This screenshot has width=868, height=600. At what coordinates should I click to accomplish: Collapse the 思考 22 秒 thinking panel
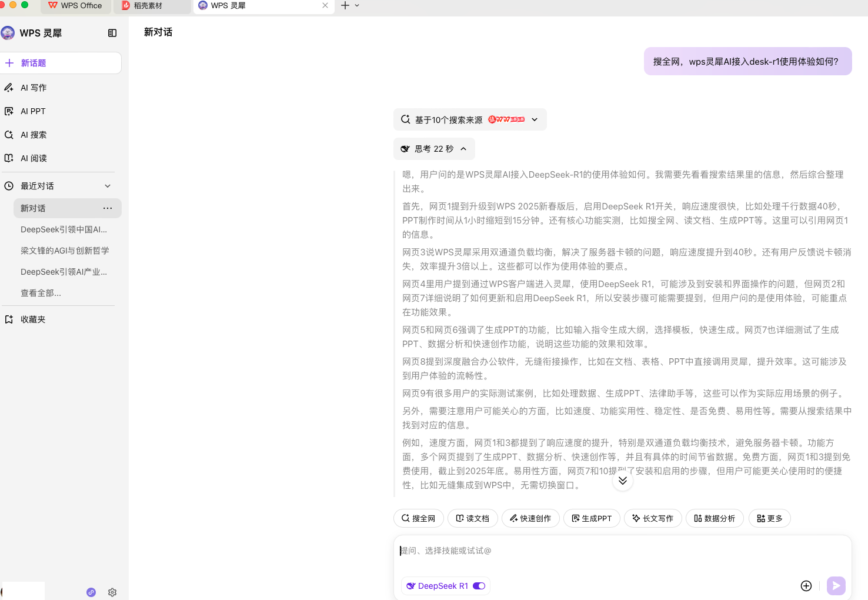[x=463, y=149]
